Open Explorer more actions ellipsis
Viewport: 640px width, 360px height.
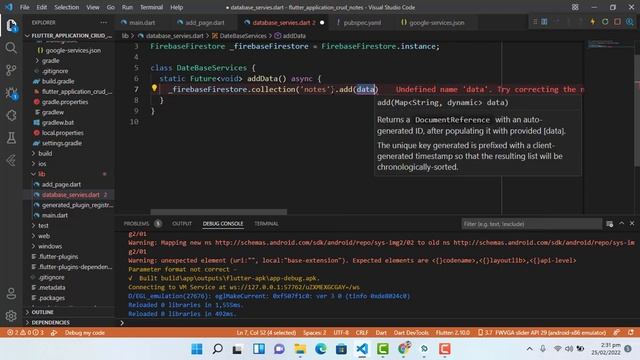[x=104, y=22]
